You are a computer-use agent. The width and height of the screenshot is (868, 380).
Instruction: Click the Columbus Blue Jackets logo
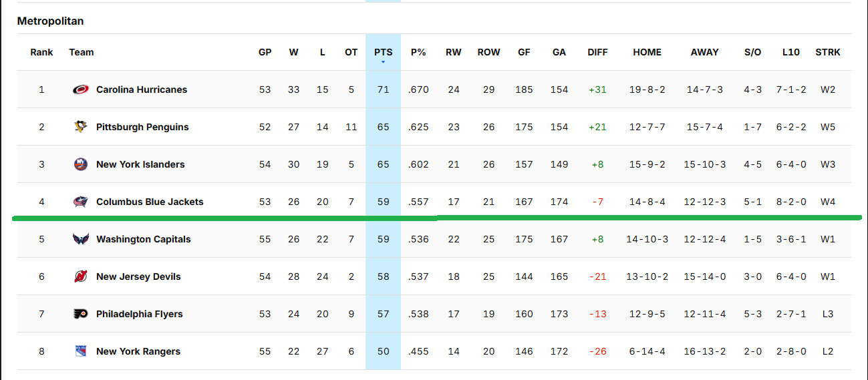(x=81, y=202)
